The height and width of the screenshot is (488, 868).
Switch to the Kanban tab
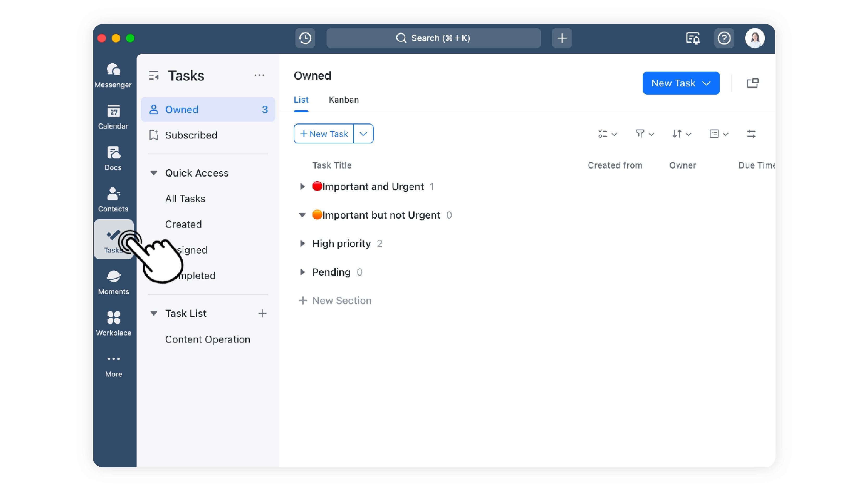343,100
